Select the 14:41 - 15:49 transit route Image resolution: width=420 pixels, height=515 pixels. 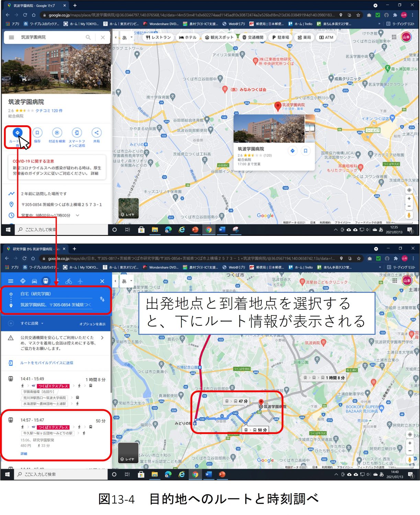[56, 391]
